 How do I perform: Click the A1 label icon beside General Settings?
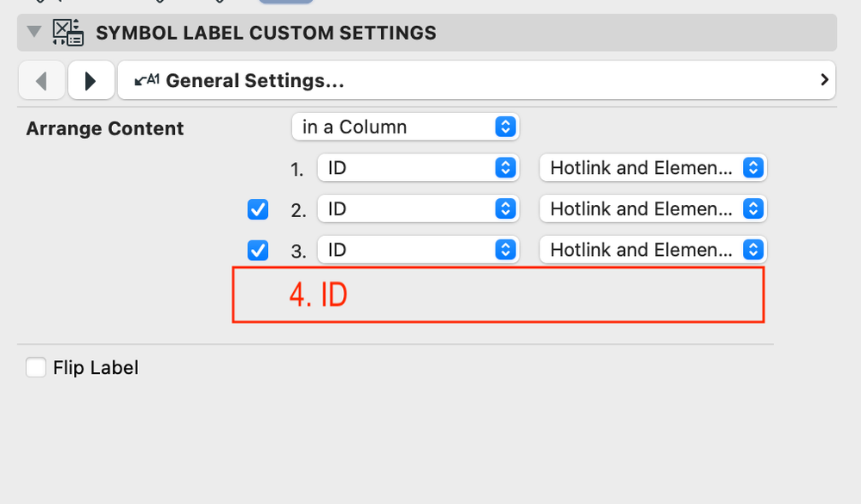tap(148, 81)
